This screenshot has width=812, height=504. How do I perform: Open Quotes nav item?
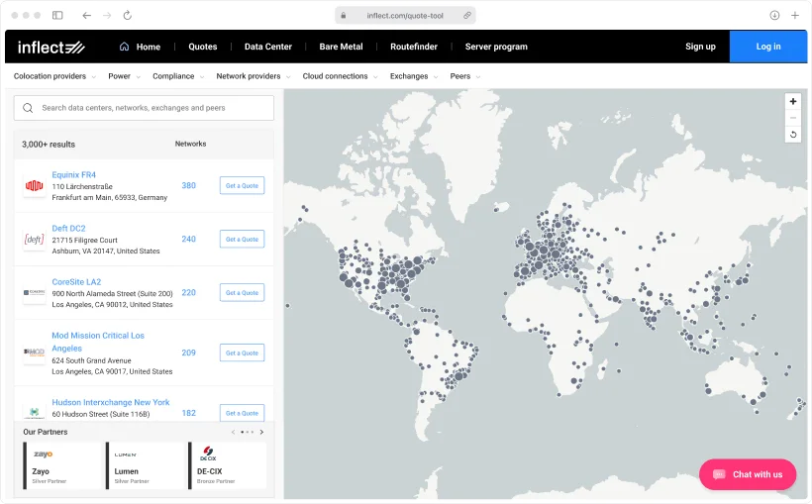click(202, 47)
